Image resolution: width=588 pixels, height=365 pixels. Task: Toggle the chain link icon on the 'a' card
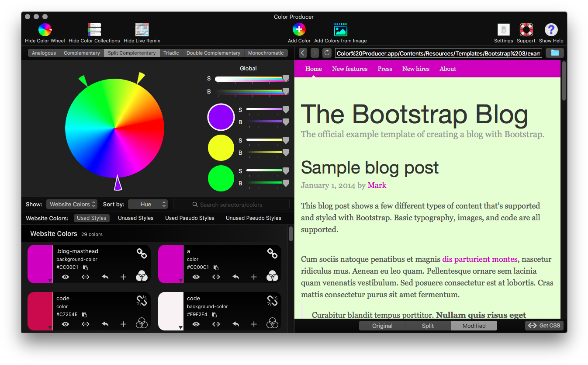click(x=272, y=253)
